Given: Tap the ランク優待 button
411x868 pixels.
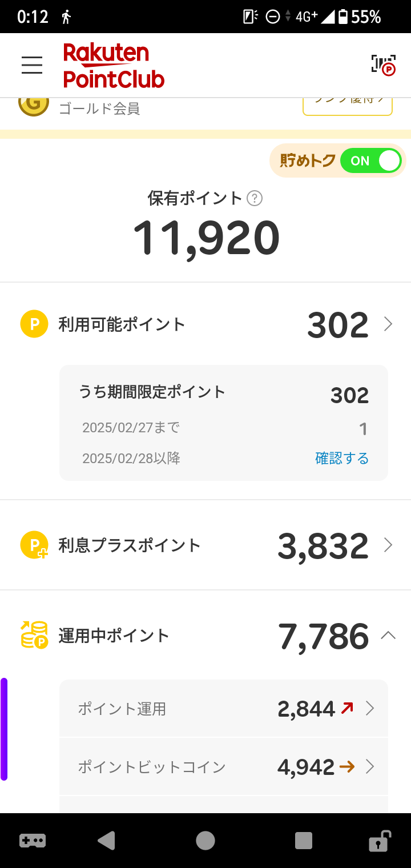Looking at the screenshot, I should pos(348,106).
